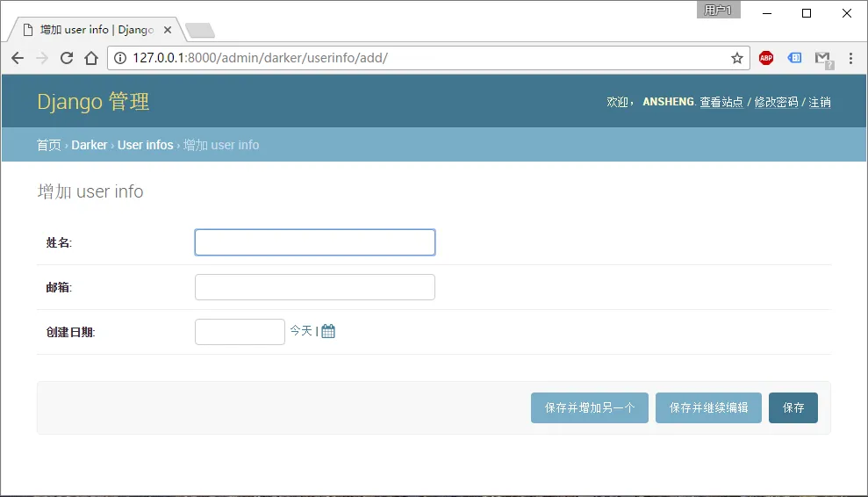Reload the current page
The width and height of the screenshot is (868, 497).
tap(67, 58)
